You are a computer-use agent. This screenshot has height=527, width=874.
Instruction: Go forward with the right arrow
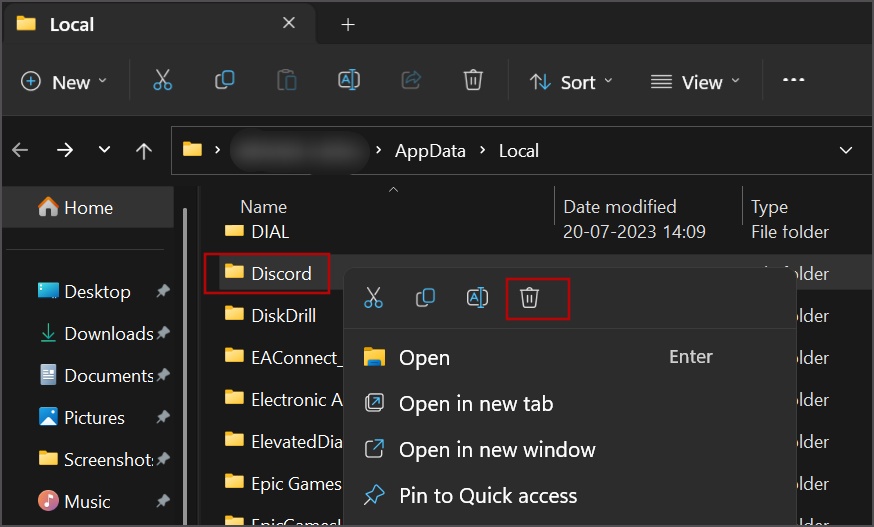65,150
